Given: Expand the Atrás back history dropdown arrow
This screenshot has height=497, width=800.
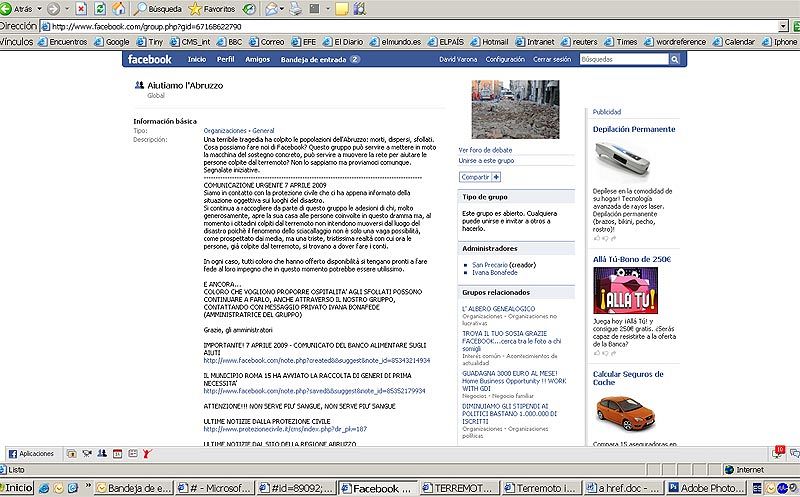Looking at the screenshot, I should pos(38,8).
